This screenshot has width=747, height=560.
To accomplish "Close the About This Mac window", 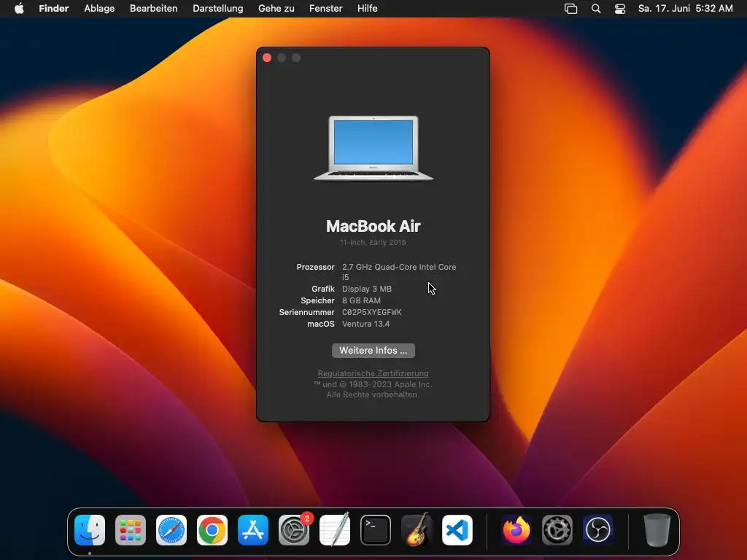I will pyautogui.click(x=267, y=58).
